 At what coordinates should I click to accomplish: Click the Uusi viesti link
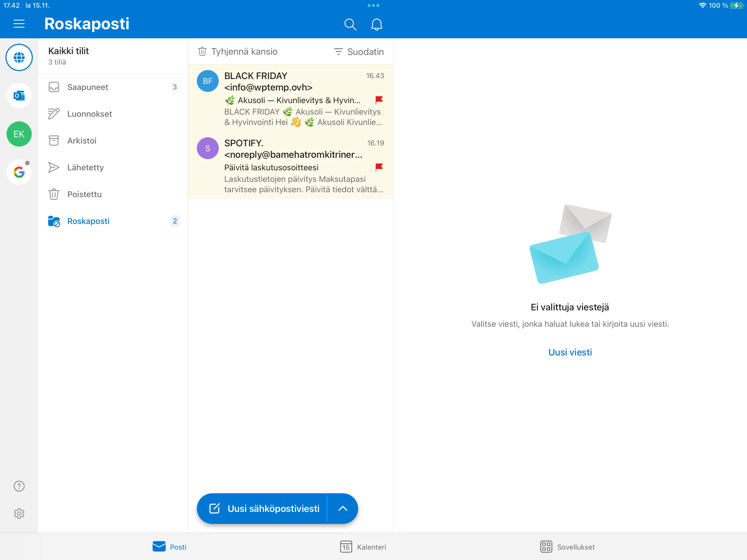point(570,352)
